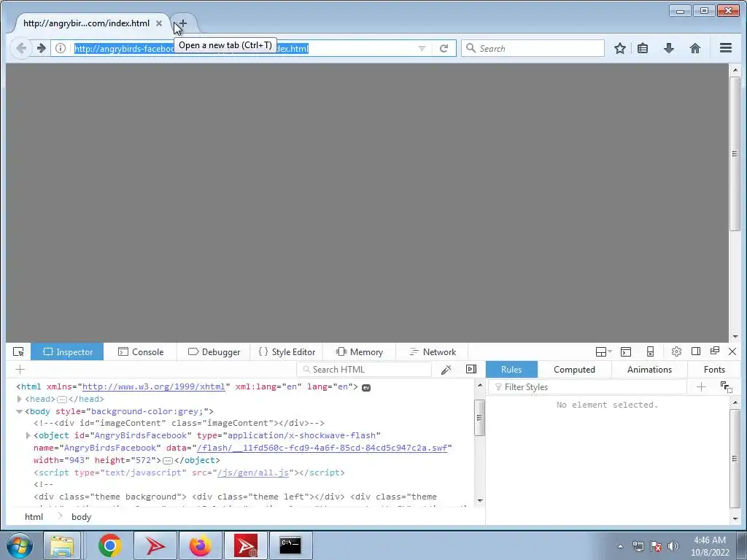Viewport: 747px width, 560px height.
Task: Open the Downloads arrow panel
Action: (669, 48)
